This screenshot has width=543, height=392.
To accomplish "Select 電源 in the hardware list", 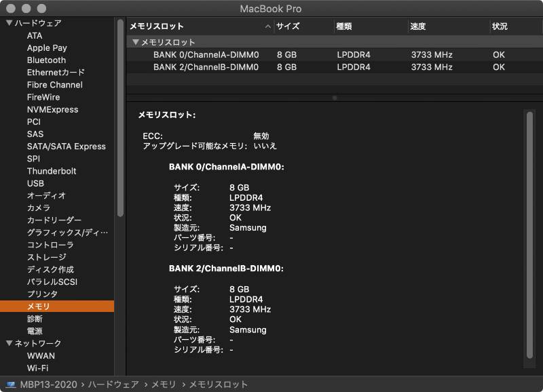I will (x=35, y=331).
